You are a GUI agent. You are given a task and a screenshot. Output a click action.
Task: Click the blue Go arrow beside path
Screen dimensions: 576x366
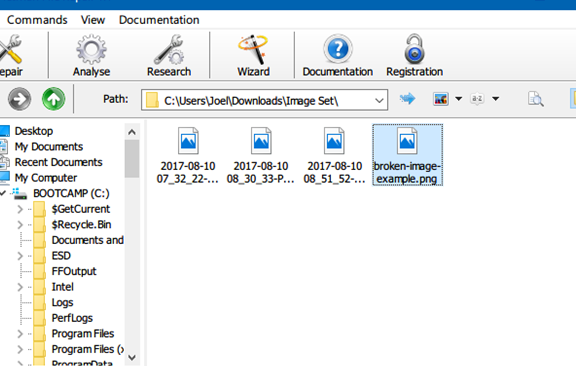(407, 98)
